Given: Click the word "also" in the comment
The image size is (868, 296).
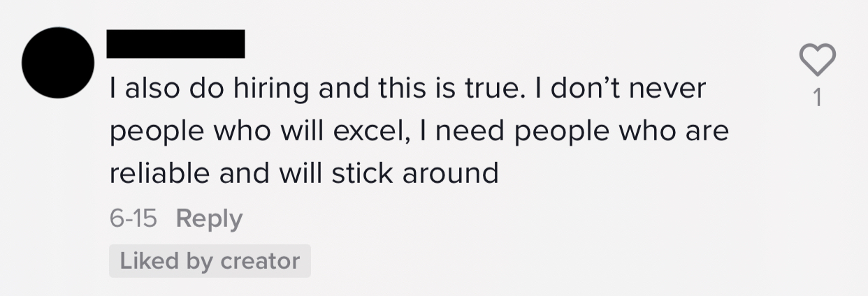Looking at the screenshot, I should [x=151, y=90].
